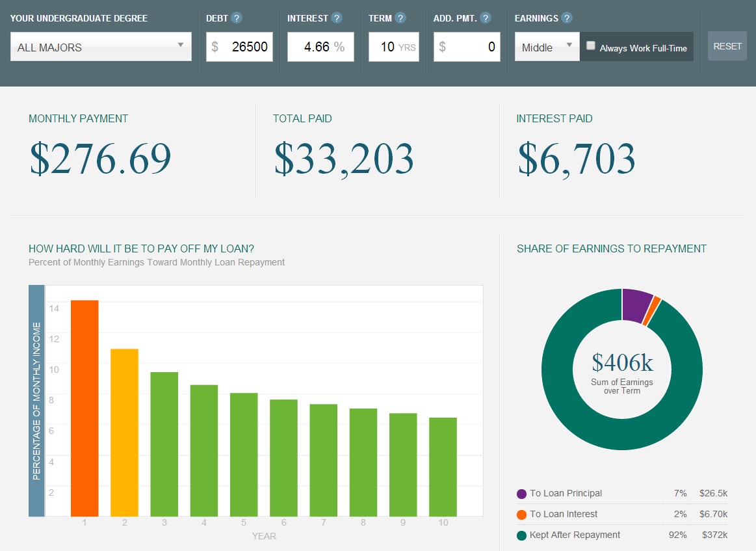Click purple To Loan Principal legend dot
This screenshot has width=756, height=551.
[x=521, y=494]
